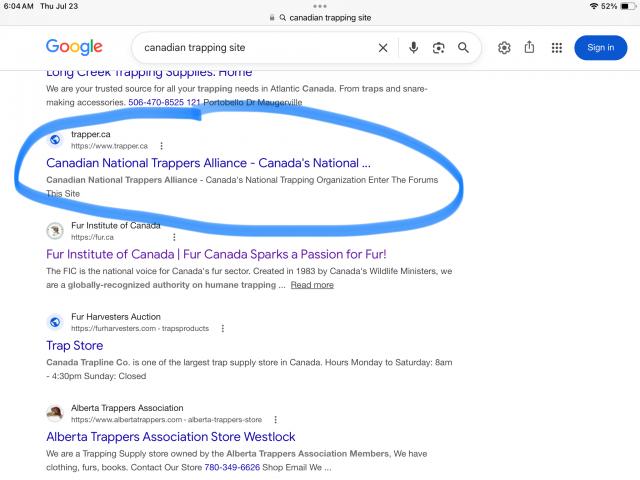The image size is (640, 480).
Task: Start voice search with microphone icon
Action: (413, 47)
